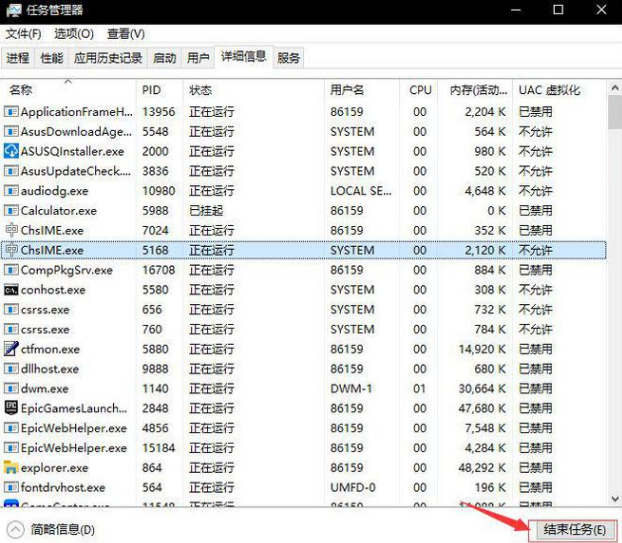This screenshot has height=543, width=622.
Task: Click the EpicGamesLaunch... Epic icon
Action: [11, 408]
